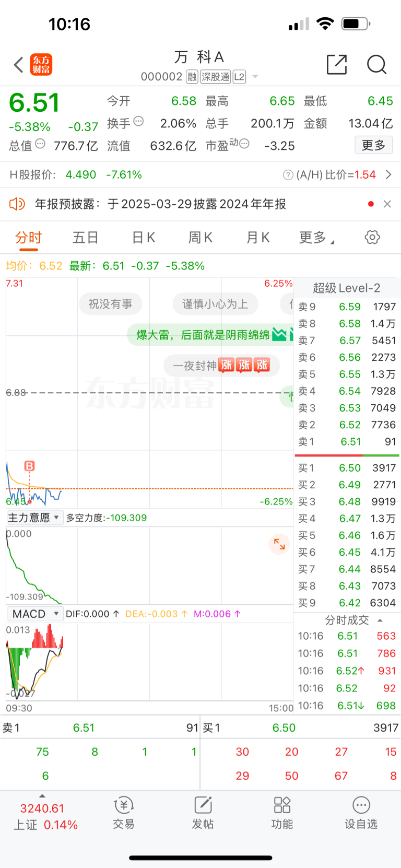Tap the 超级Level-2 header

point(347,288)
